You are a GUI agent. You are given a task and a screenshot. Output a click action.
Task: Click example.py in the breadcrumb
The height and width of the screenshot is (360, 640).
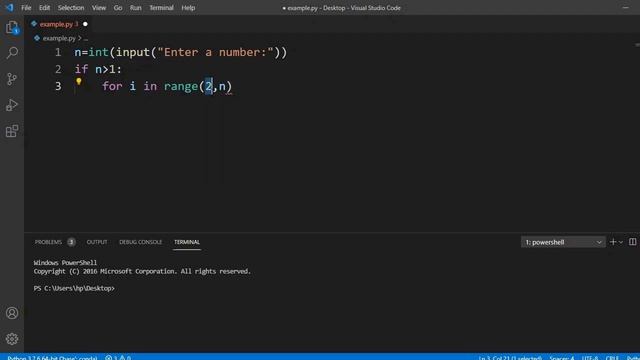(59, 38)
